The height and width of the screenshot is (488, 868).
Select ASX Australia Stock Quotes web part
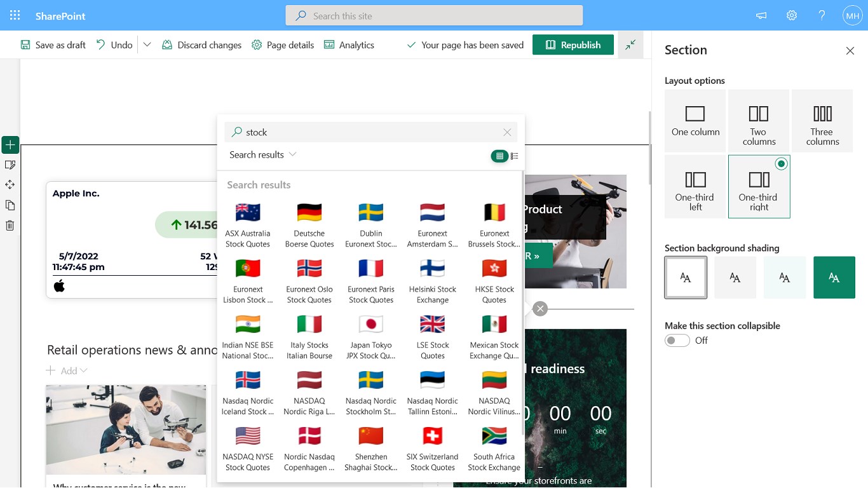click(x=248, y=225)
